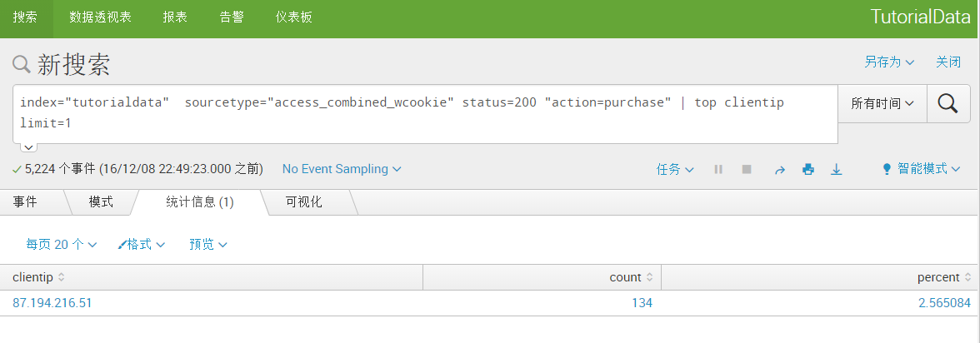This screenshot has width=980, height=343.
Task: Sort by percent column arrows
Action: click(968, 277)
